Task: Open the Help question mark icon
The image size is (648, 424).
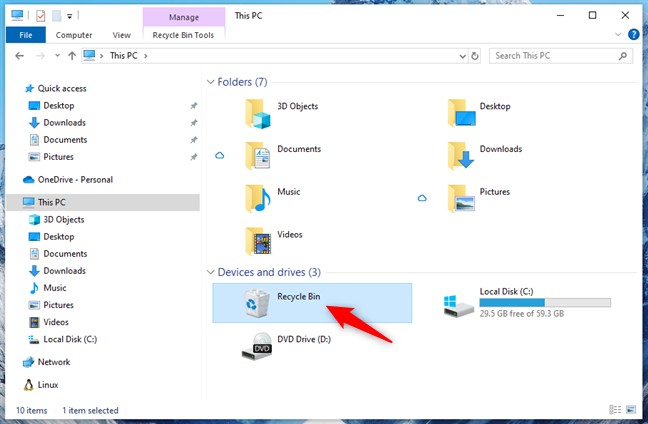Action: click(633, 34)
